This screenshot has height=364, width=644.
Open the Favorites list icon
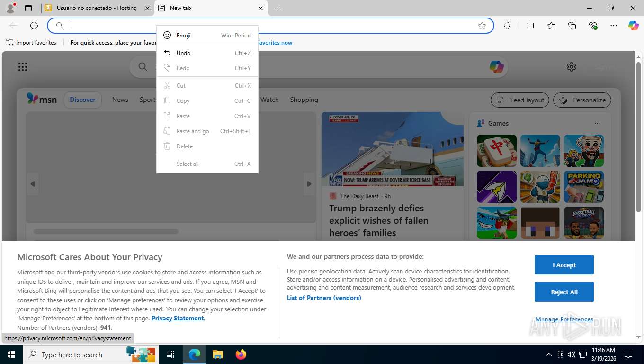click(551, 26)
